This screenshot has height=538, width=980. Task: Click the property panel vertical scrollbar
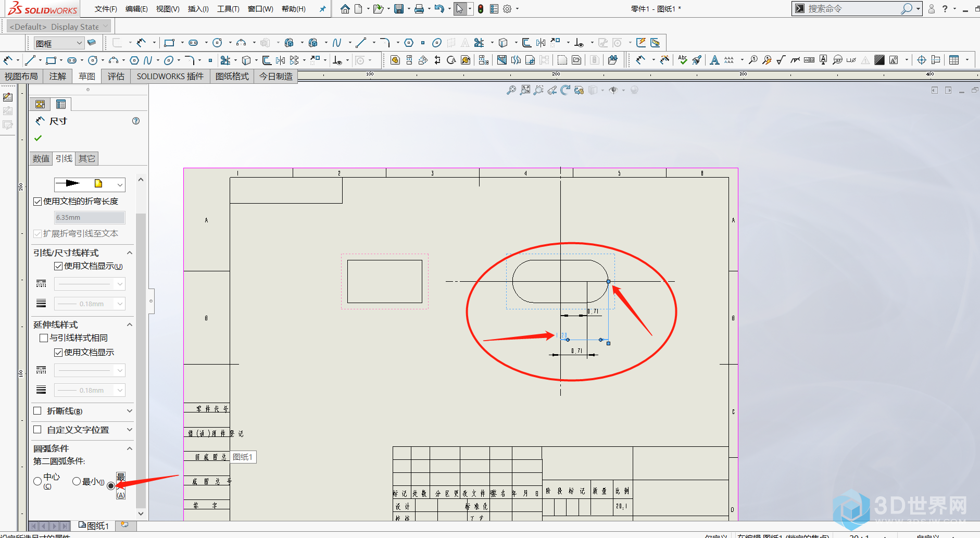point(141,360)
